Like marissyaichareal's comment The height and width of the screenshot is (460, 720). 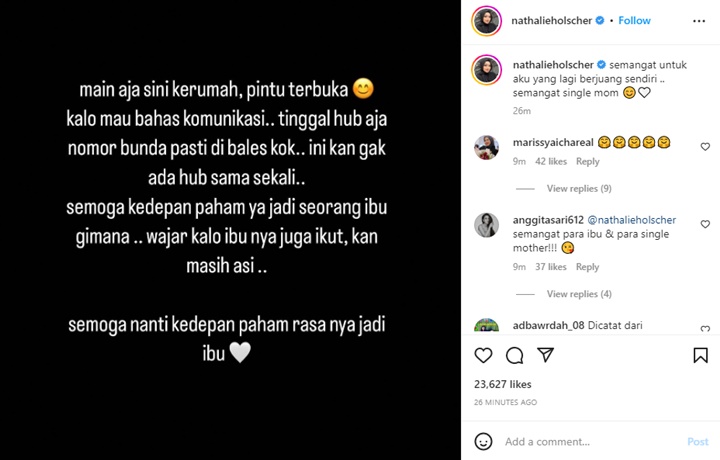(x=705, y=147)
